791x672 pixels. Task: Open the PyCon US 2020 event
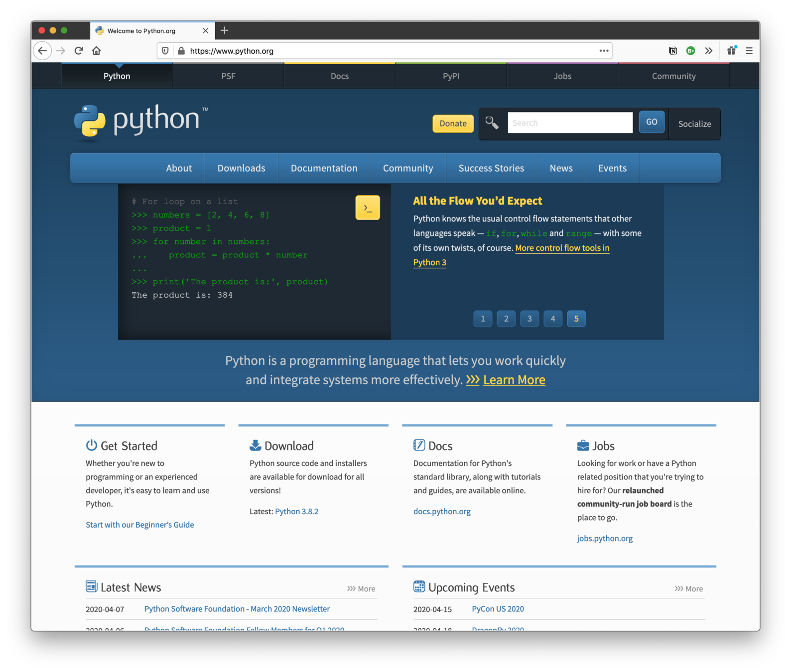tap(498, 609)
